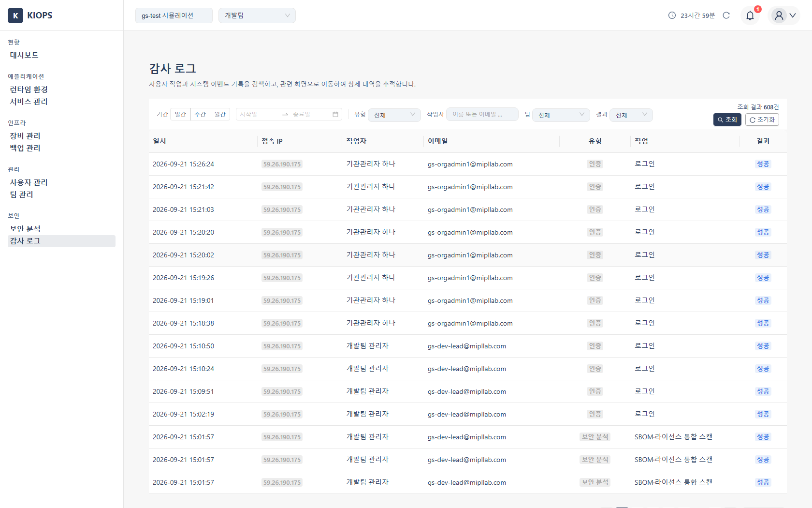The width and height of the screenshot is (812, 508).
Task: Click the 성공 tag in the 15:20:20 row
Action: tap(763, 232)
